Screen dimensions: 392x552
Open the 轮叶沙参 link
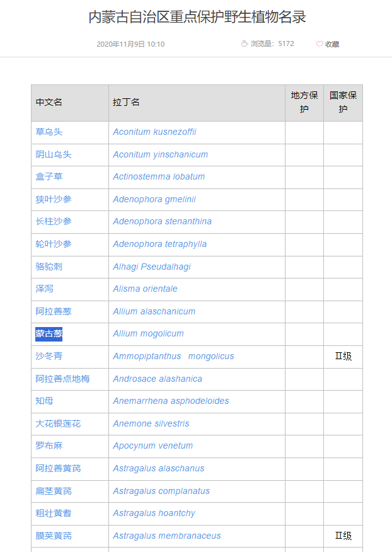coord(54,244)
